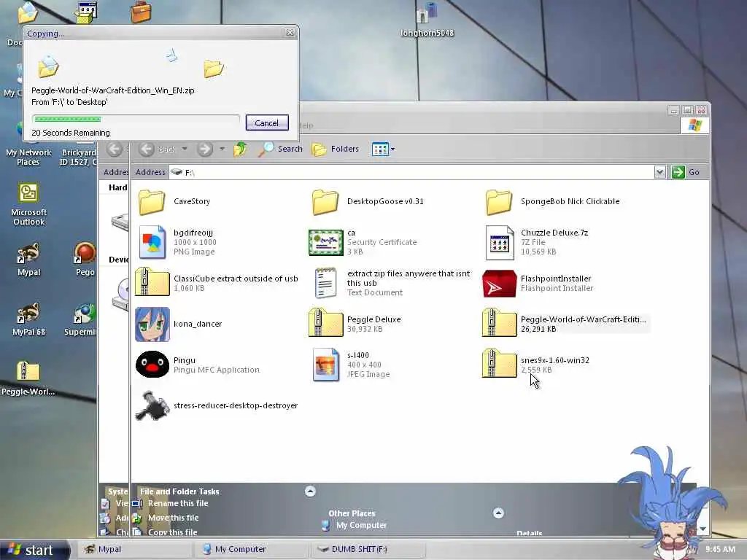Viewport: 747px width, 560px height.
Task: Open the CaveStory folder
Action: 174,202
